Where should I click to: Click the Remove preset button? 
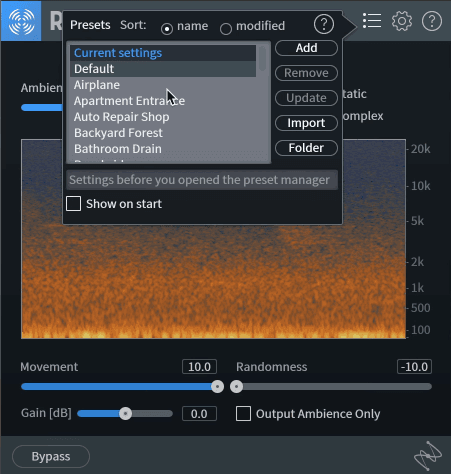click(306, 73)
